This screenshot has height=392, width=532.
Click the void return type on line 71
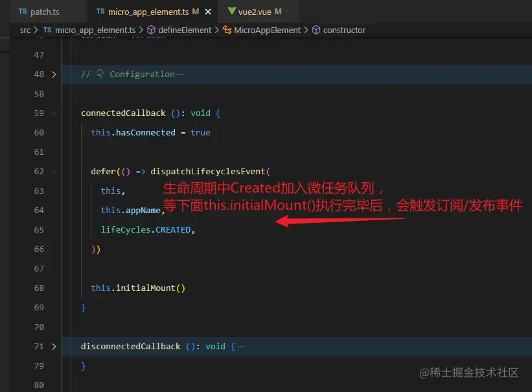tap(215, 346)
